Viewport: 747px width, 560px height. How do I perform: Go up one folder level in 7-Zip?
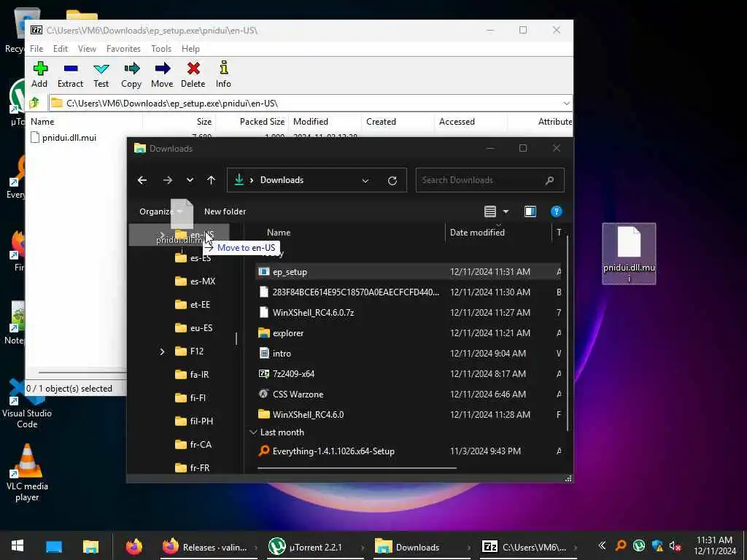pyautogui.click(x=34, y=103)
